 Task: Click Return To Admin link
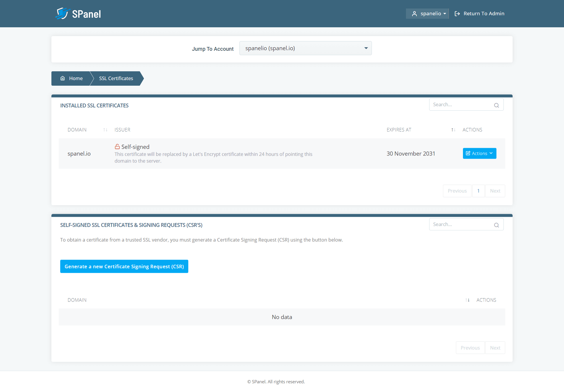click(479, 13)
